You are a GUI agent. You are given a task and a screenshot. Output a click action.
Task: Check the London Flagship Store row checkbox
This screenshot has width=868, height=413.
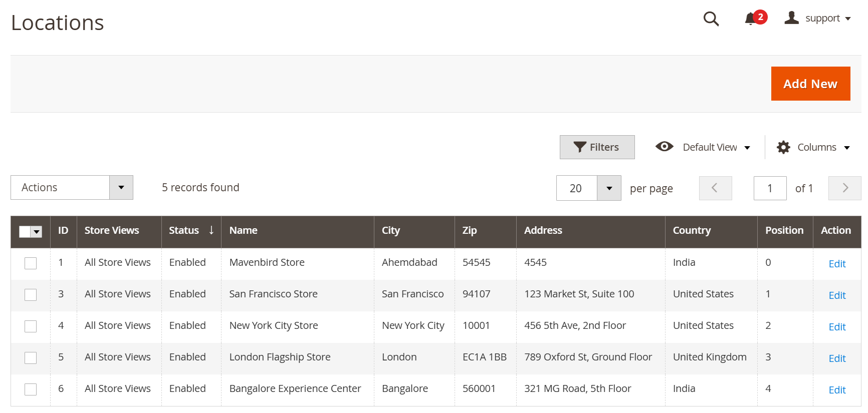coord(31,358)
